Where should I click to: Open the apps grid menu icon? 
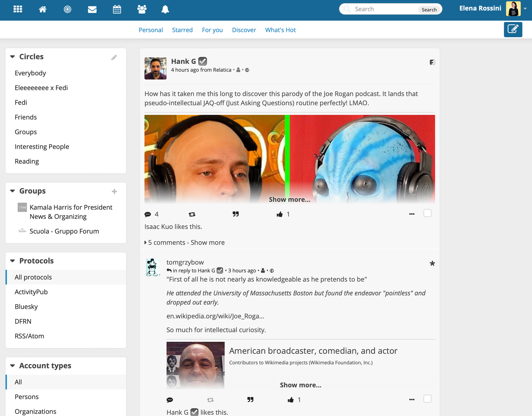tap(18, 9)
